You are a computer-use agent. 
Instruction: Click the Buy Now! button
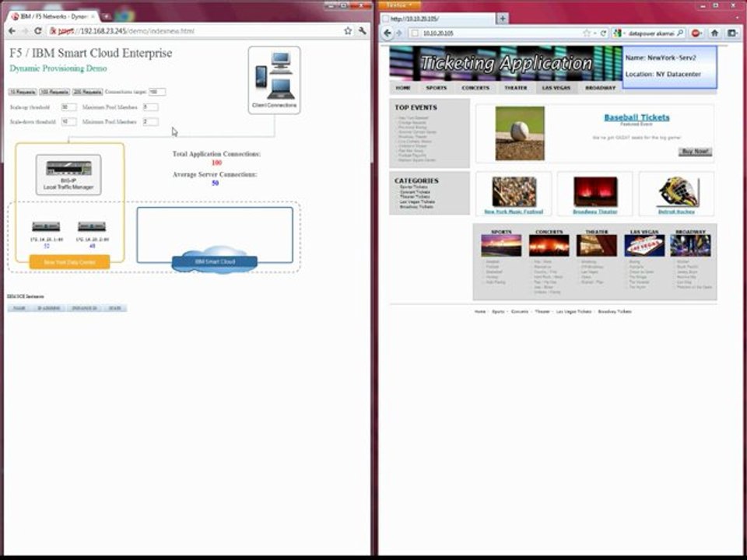[x=695, y=152]
